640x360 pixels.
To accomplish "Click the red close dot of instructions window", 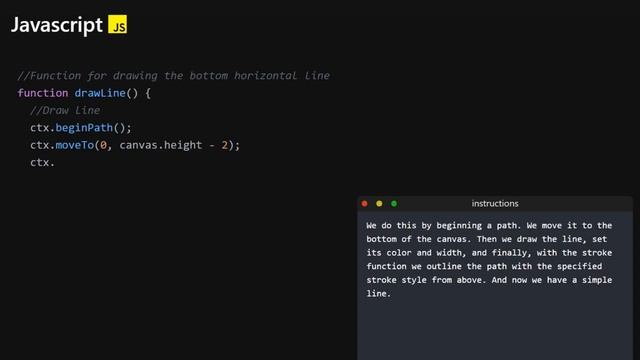I will pyautogui.click(x=364, y=203).
